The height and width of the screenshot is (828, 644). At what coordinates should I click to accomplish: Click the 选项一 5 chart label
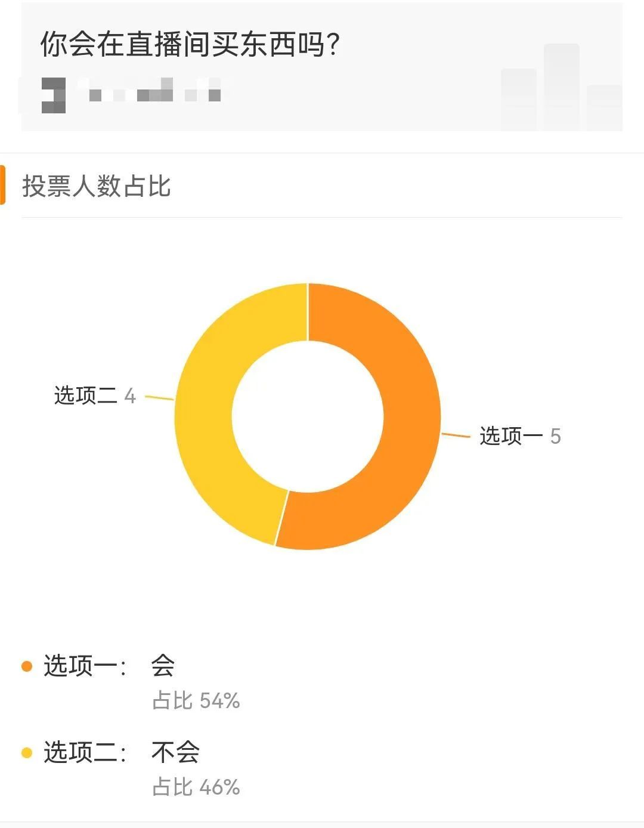pos(519,436)
